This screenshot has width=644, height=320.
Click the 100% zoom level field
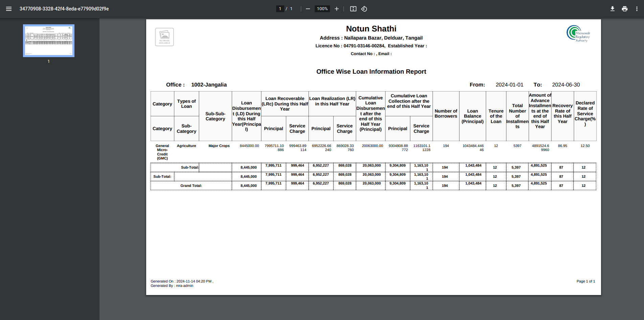point(322,9)
